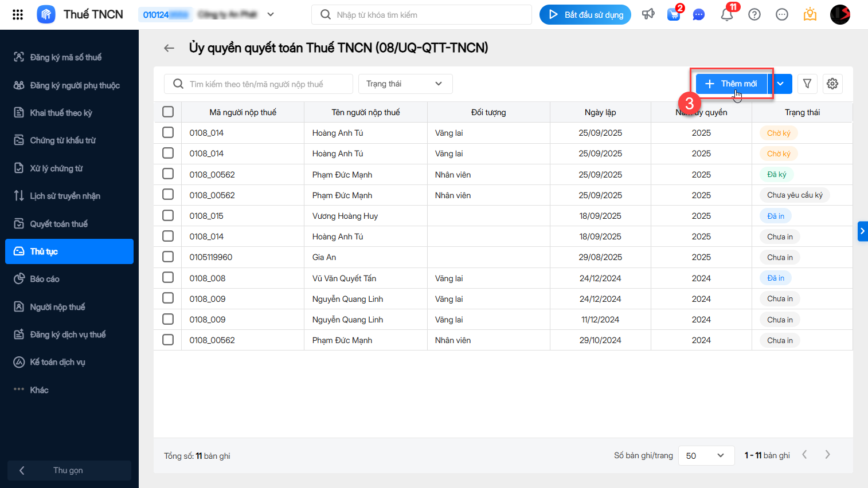Check the Chưa yêu cầu ký row
This screenshot has width=868, height=488.
coord(168,194)
